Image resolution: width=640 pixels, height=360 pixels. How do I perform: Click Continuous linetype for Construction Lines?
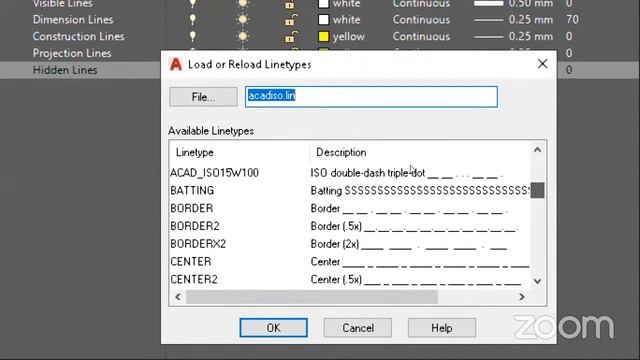[421, 36]
